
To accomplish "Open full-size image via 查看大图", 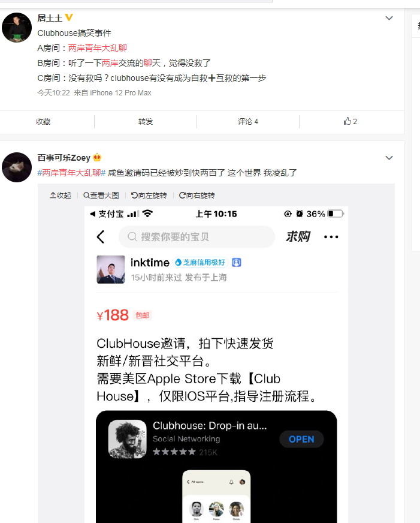I will [x=101, y=196].
